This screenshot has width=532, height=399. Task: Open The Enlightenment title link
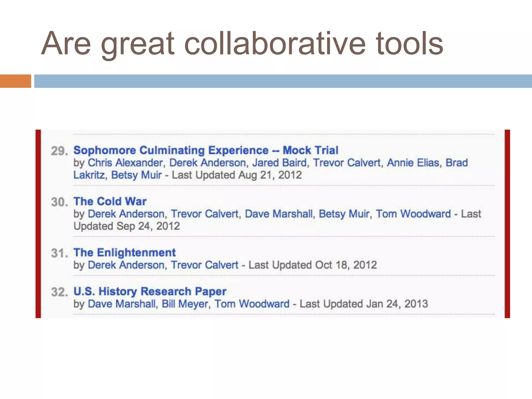pyautogui.click(x=124, y=253)
